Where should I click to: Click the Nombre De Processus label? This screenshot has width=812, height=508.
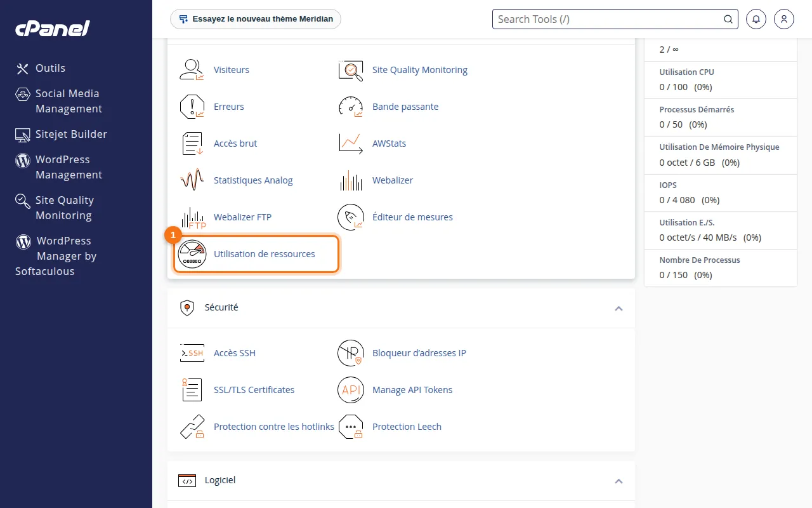pyautogui.click(x=700, y=260)
